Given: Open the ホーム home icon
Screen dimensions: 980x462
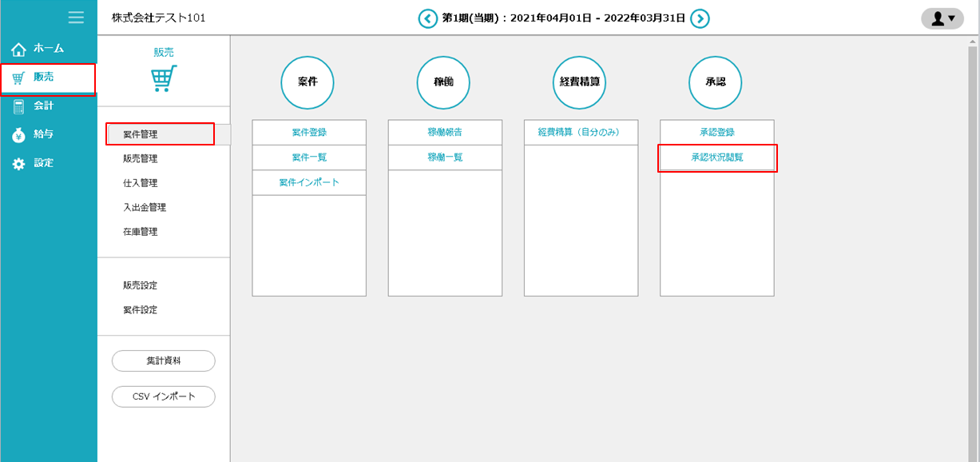Looking at the screenshot, I should click(19, 50).
